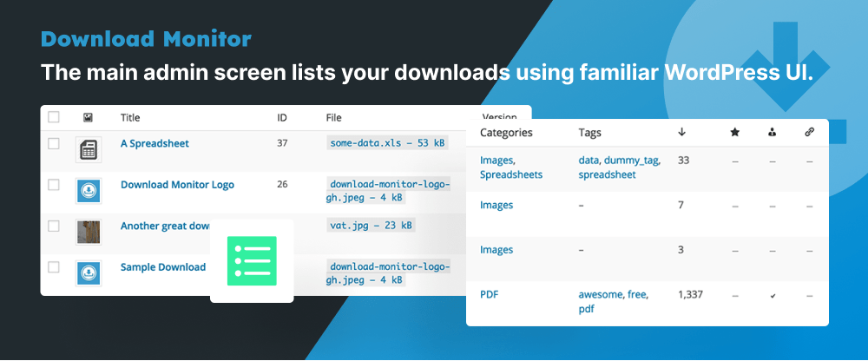Open Another great download title link
868x361 pixels.
pos(166,226)
